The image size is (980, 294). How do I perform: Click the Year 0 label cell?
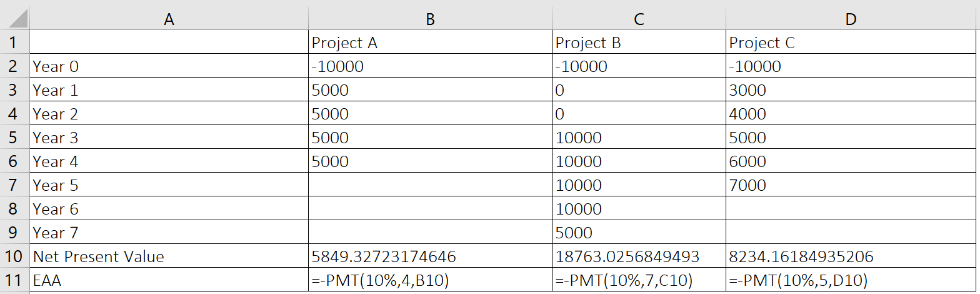169,66
